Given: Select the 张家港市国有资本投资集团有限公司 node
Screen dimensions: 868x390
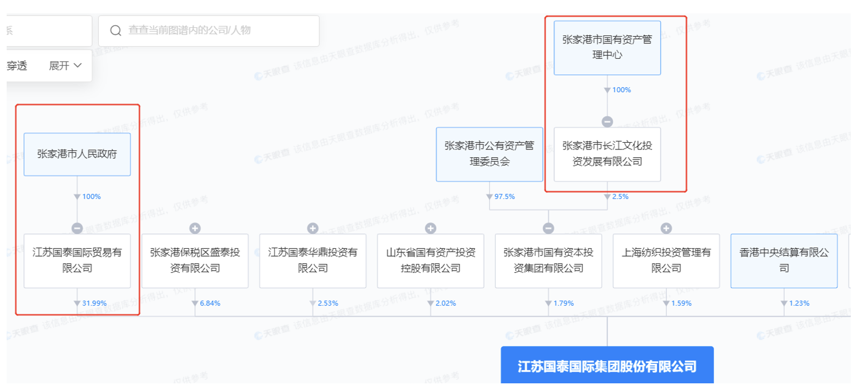Looking at the screenshot, I should 548,261.
